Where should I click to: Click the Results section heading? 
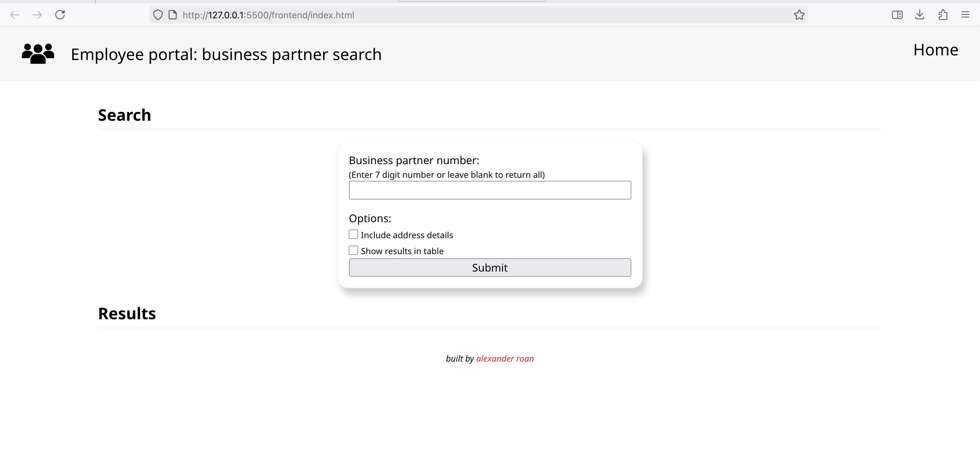[127, 314]
